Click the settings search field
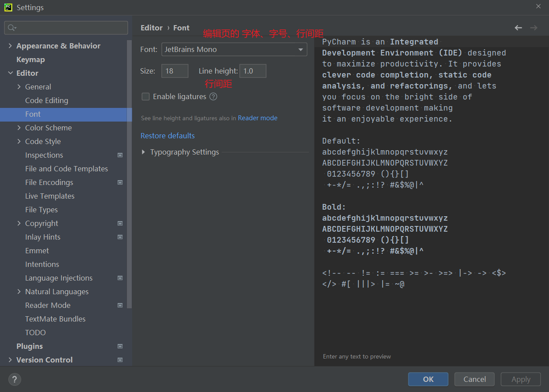The image size is (549, 392). point(66,28)
